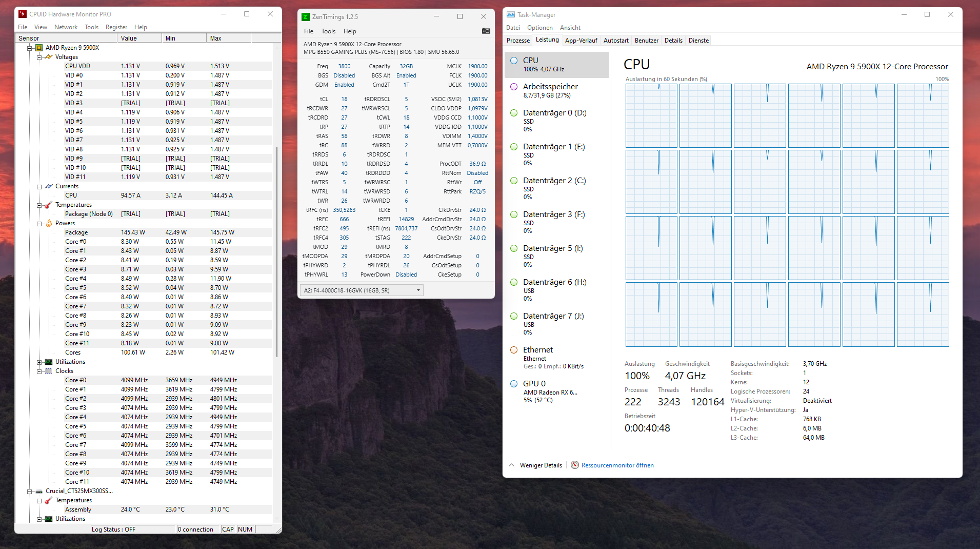980x549 pixels.
Task: Select Datenträger 0 (D:) circle indicator
Action: (514, 113)
